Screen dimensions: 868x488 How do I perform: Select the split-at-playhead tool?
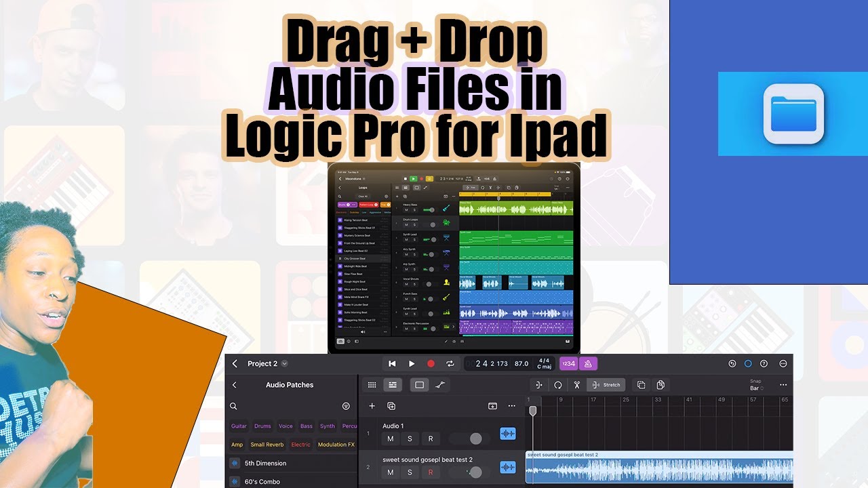point(538,385)
